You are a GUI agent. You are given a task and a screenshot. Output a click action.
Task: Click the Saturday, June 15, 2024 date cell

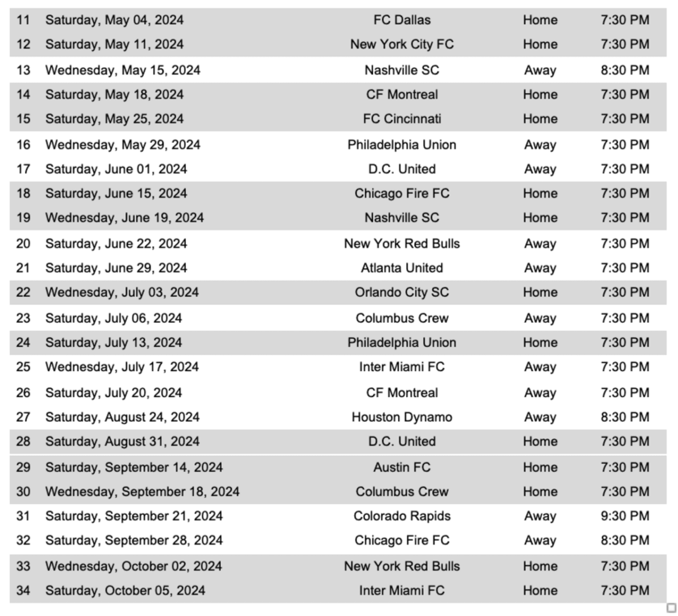click(116, 194)
